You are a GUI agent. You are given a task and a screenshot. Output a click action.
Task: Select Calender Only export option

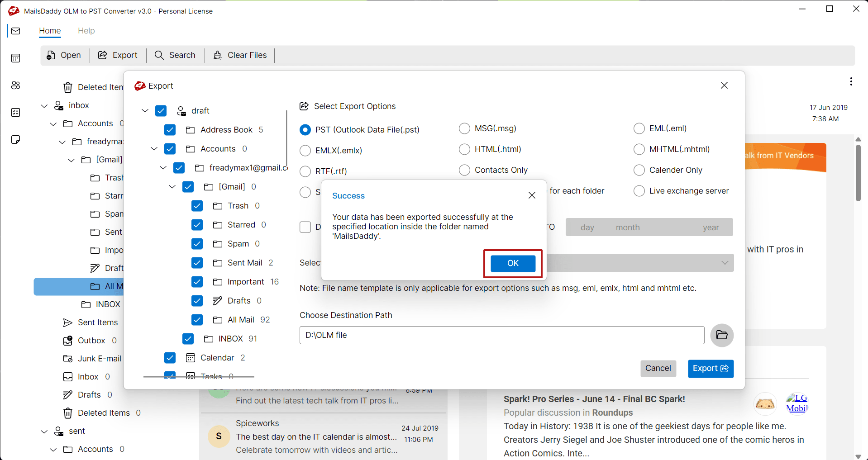click(x=639, y=170)
